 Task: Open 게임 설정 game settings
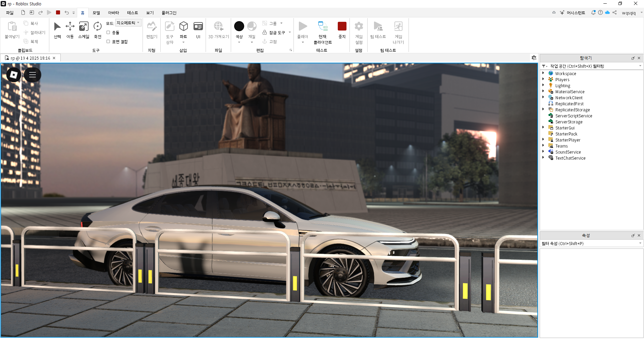pos(359,33)
